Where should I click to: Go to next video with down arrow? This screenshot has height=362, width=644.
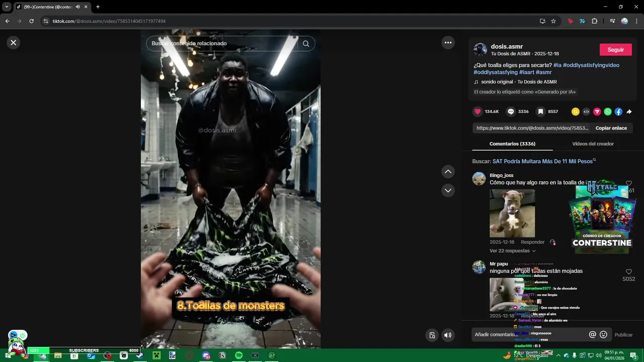pyautogui.click(x=448, y=191)
